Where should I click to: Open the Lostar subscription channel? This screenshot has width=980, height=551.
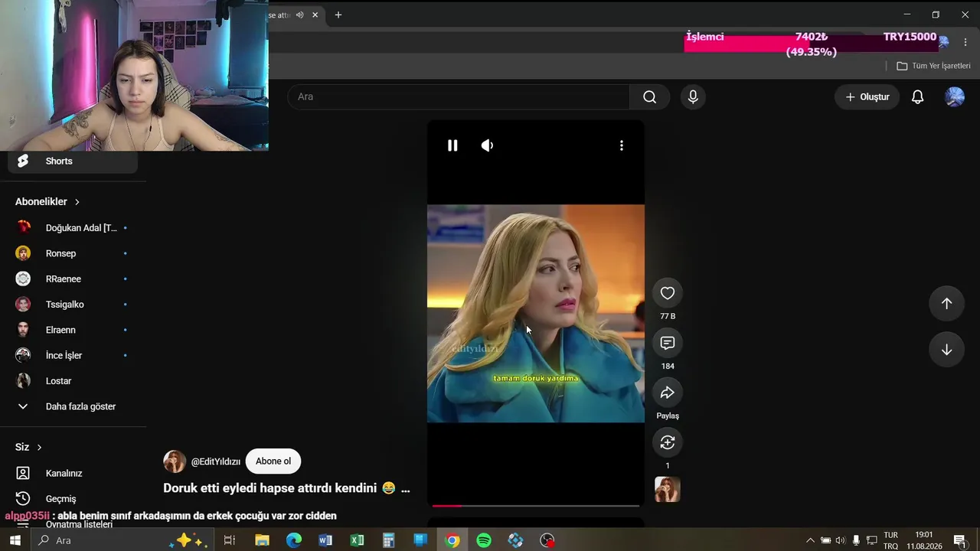(73, 381)
